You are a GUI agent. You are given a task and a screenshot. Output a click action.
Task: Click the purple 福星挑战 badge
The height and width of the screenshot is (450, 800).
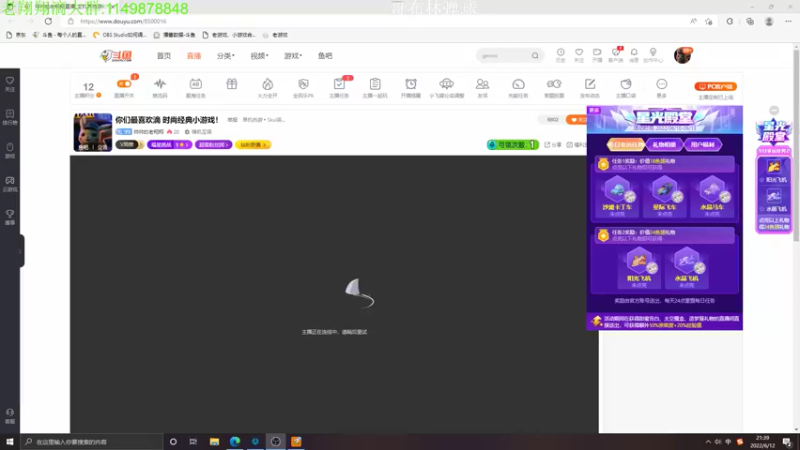169,145
